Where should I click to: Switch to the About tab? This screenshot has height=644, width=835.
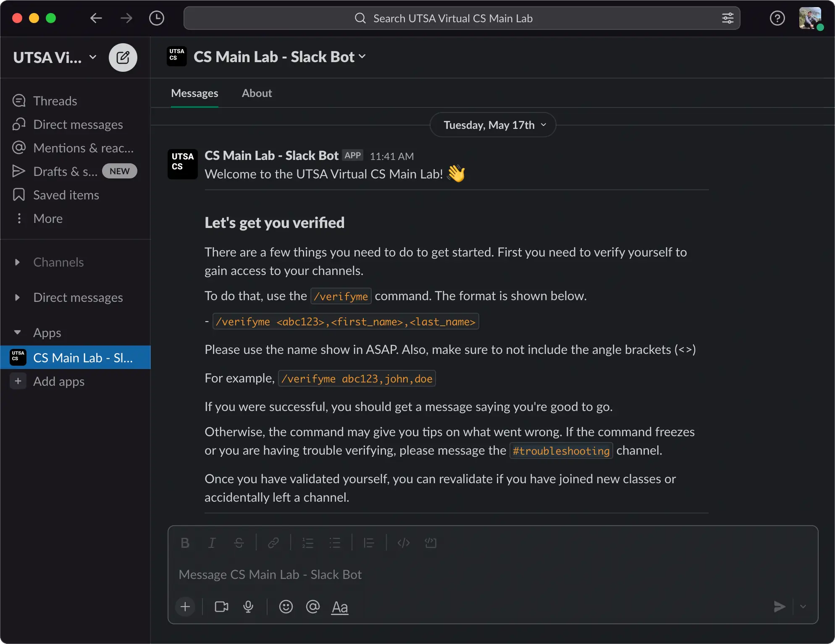click(257, 93)
